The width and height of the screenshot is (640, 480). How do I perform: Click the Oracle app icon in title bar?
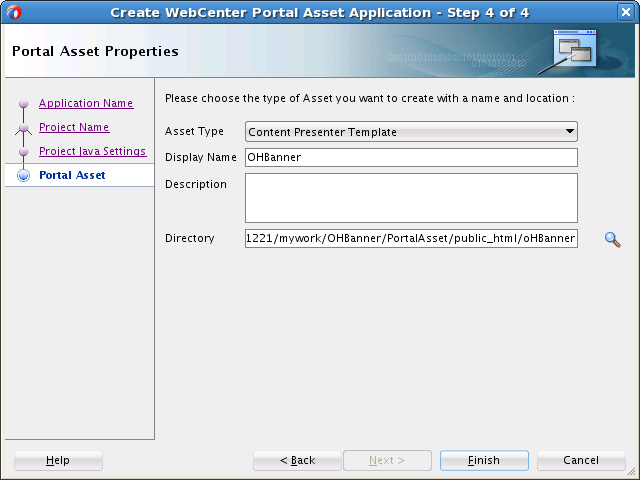pyautogui.click(x=13, y=12)
